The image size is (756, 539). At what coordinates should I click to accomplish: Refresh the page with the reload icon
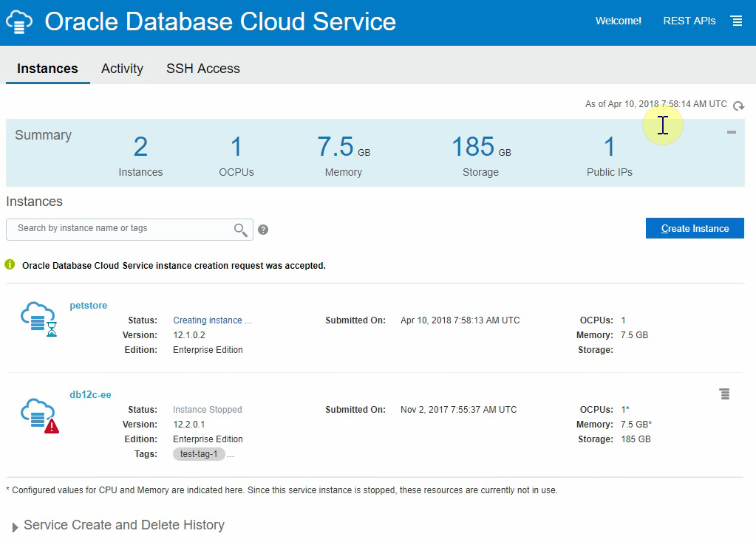(x=738, y=106)
